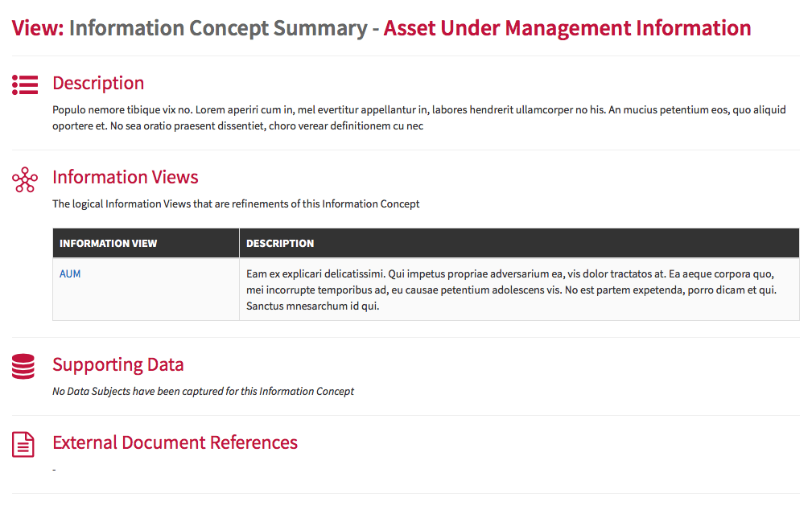Click the Information Views heading
Image resolution: width=812 pixels, height=518 pixels.
click(126, 177)
